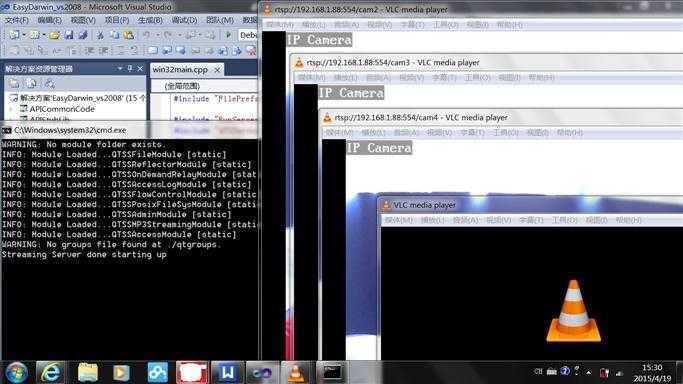Pin the Solution Explorer panel with auto-hide icon

coord(129,68)
